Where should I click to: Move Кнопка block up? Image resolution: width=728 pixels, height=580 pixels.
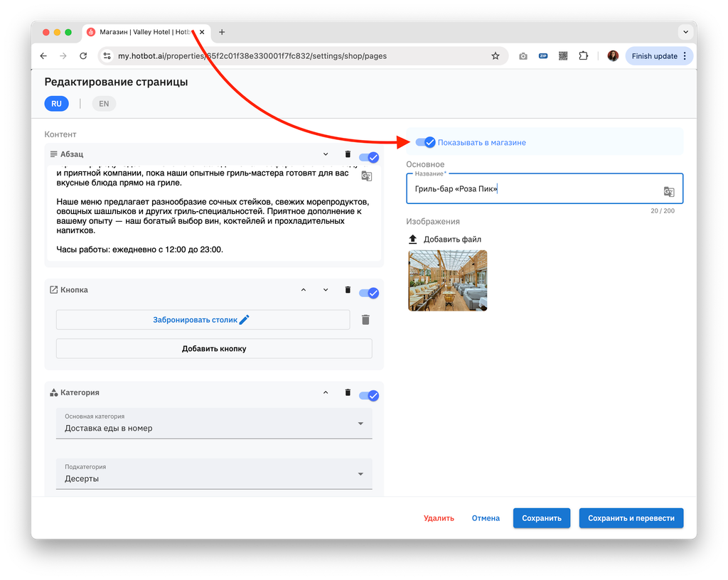point(303,289)
